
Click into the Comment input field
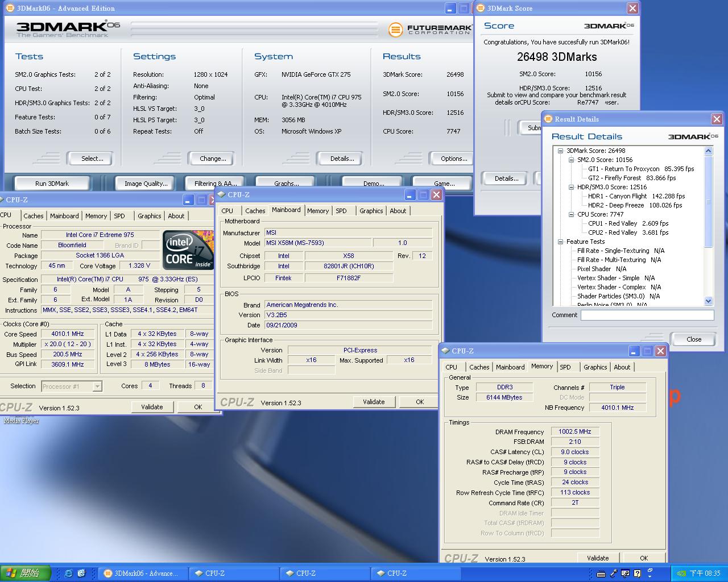click(x=647, y=315)
